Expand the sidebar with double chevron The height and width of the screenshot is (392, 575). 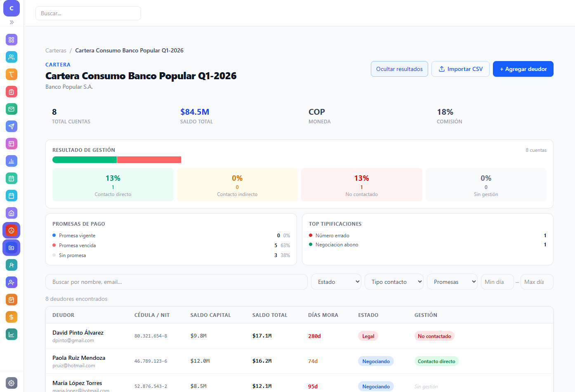coord(12,22)
